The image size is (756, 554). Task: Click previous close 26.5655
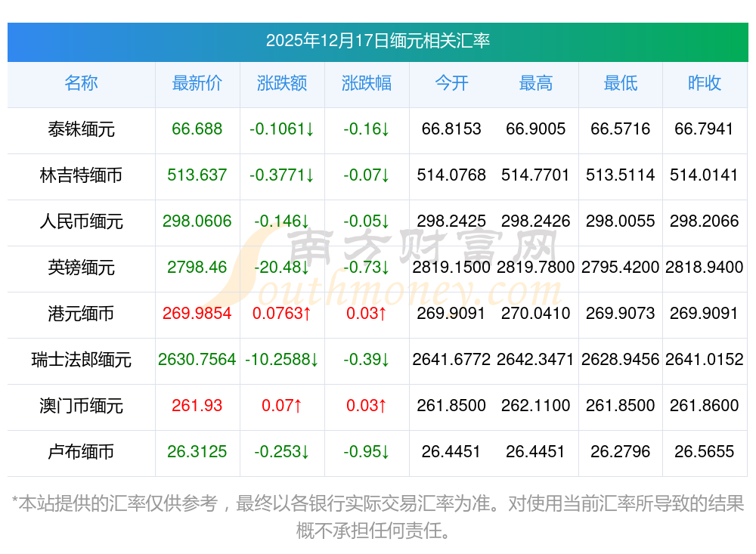[x=705, y=451]
